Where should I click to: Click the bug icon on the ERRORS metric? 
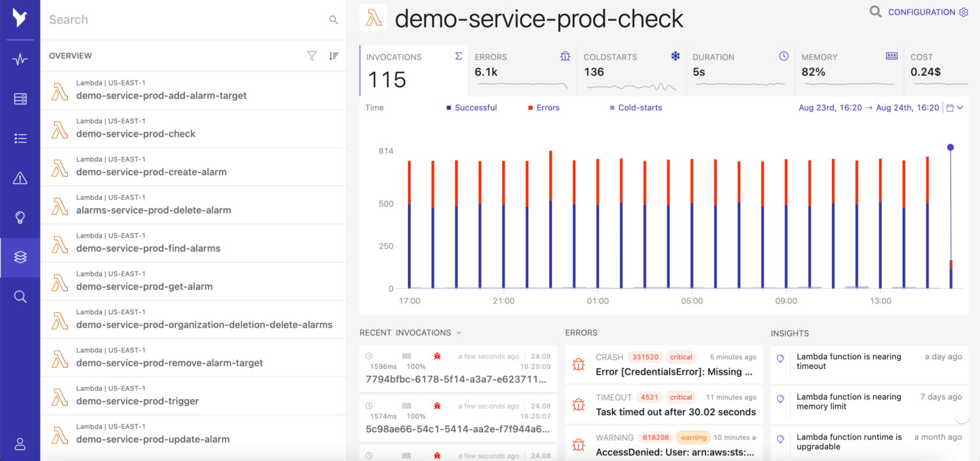[x=565, y=56]
